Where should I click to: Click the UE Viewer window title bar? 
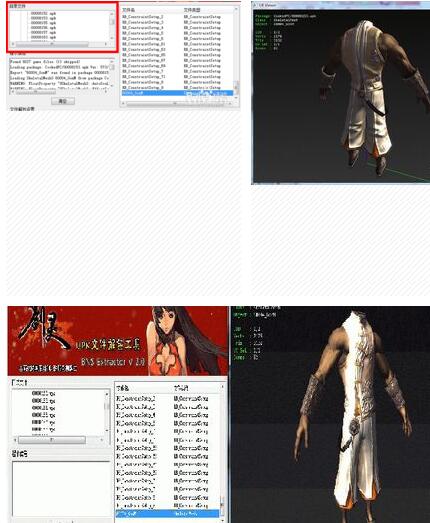341,5
